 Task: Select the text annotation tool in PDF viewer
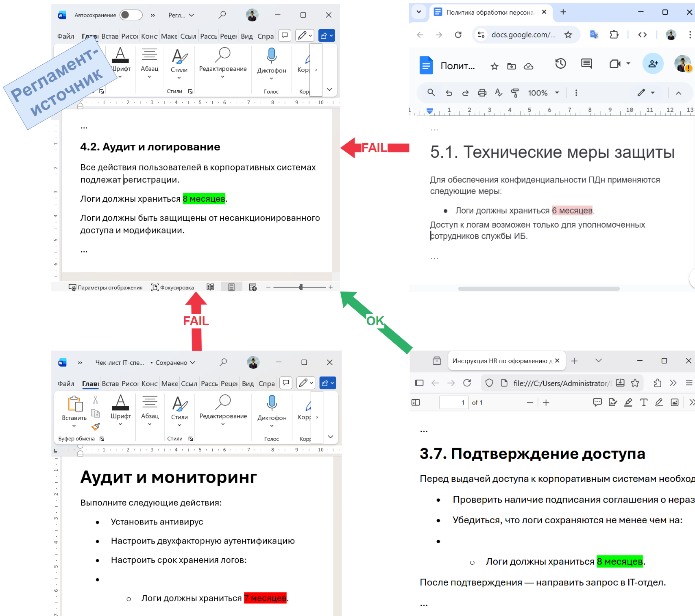pyautogui.click(x=644, y=402)
